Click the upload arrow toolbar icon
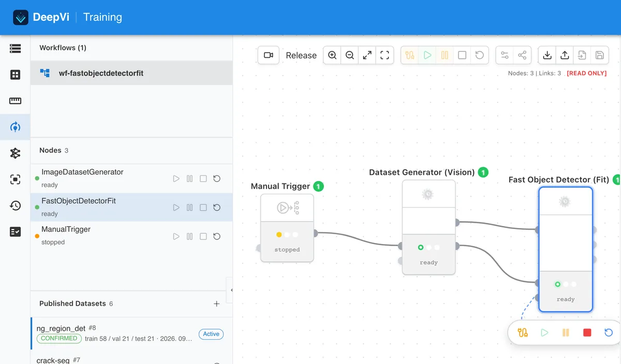Viewport: 621px width, 364px height. click(x=565, y=55)
